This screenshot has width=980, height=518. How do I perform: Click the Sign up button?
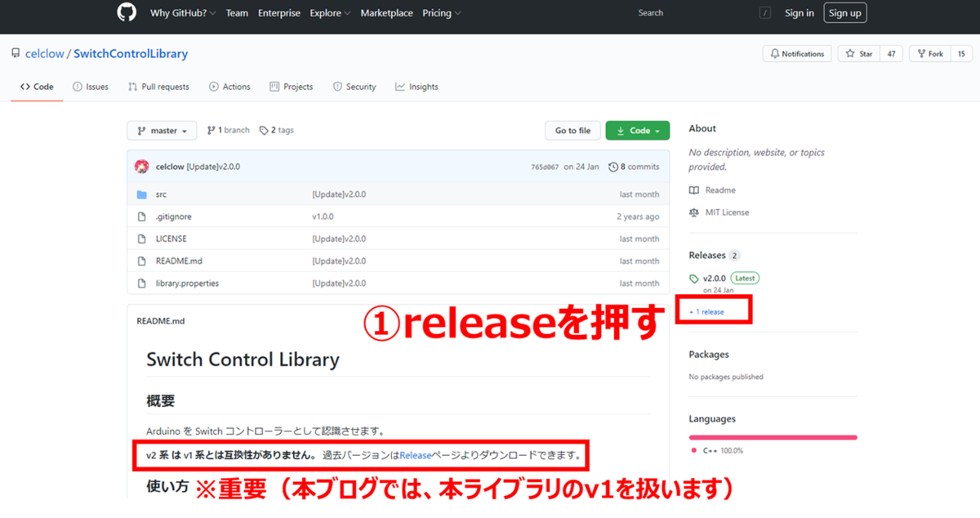click(x=844, y=13)
